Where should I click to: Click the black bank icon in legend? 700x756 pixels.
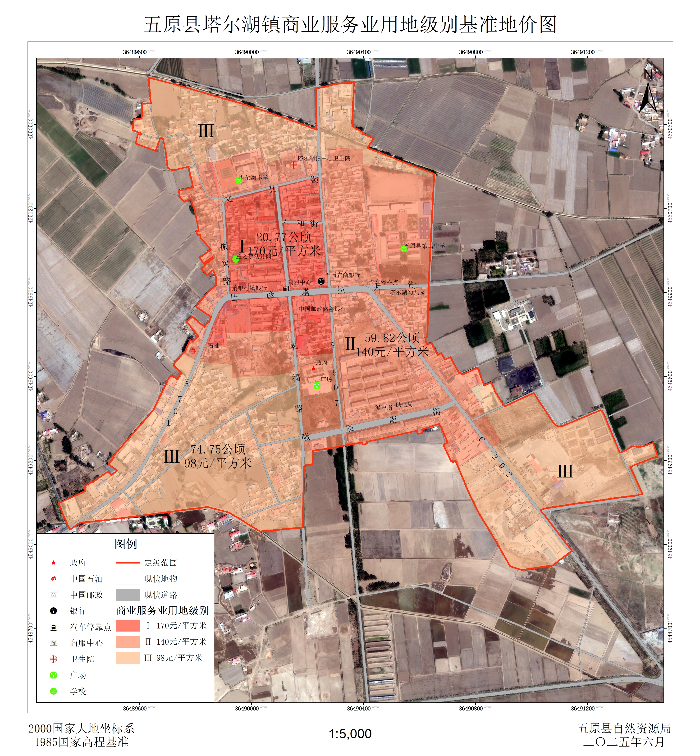(53, 610)
